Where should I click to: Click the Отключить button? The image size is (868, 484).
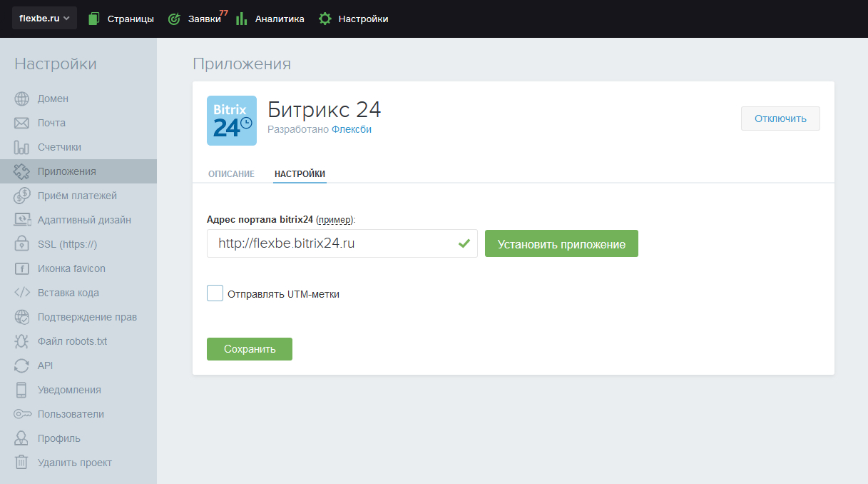(780, 119)
